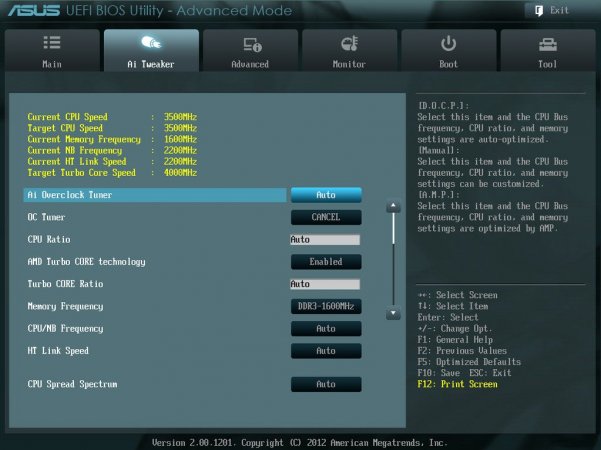Click F2: Previous Values hint
The image size is (601, 450).
462,351
